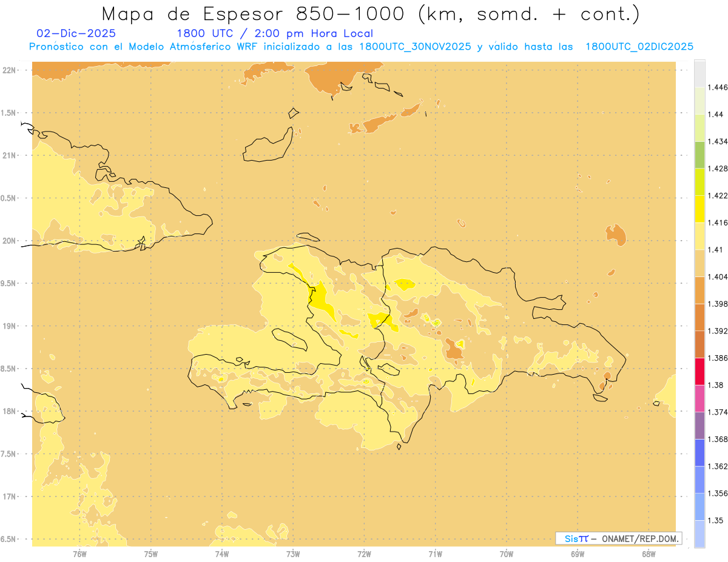Click the 72W longitude axis label
This screenshot has height=562, width=728.
tap(364, 554)
